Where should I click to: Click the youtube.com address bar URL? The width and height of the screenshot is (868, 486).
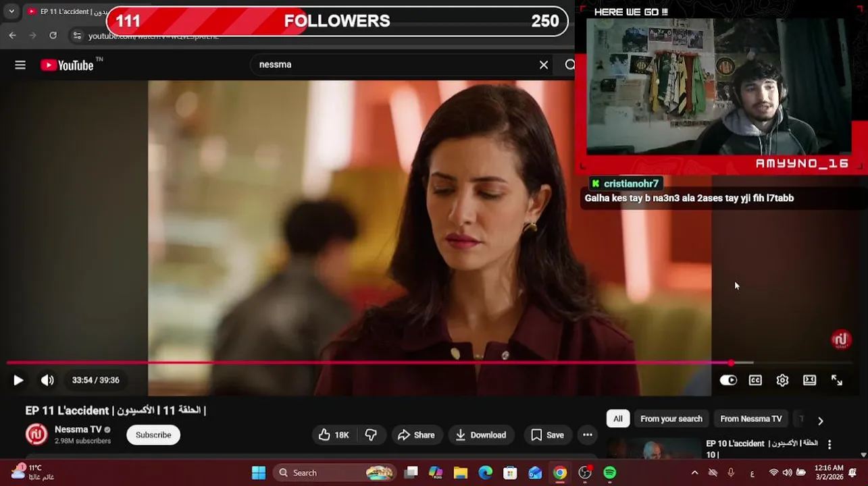pyautogui.click(x=154, y=36)
